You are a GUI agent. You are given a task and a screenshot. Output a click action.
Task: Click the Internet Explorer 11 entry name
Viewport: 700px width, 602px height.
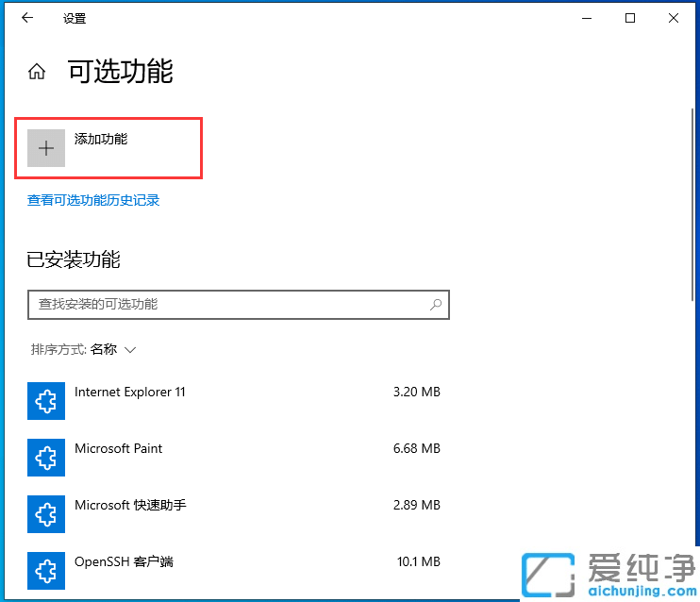(x=130, y=393)
